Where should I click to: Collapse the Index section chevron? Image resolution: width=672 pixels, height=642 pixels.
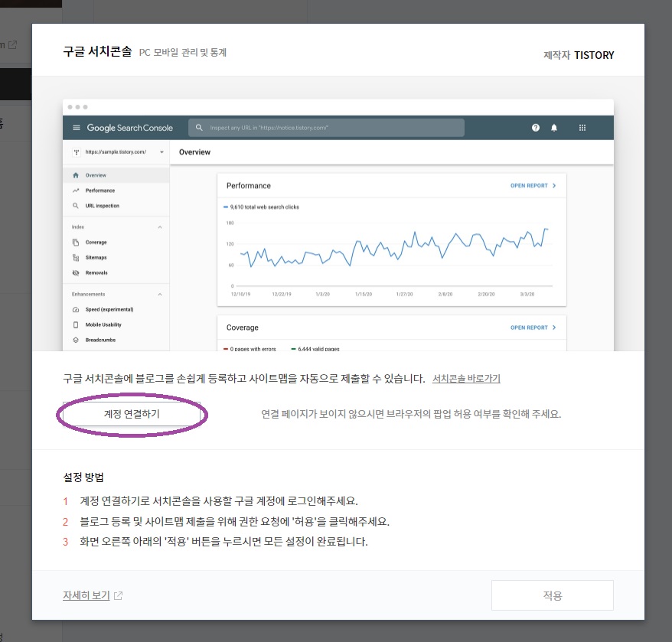tap(160, 227)
